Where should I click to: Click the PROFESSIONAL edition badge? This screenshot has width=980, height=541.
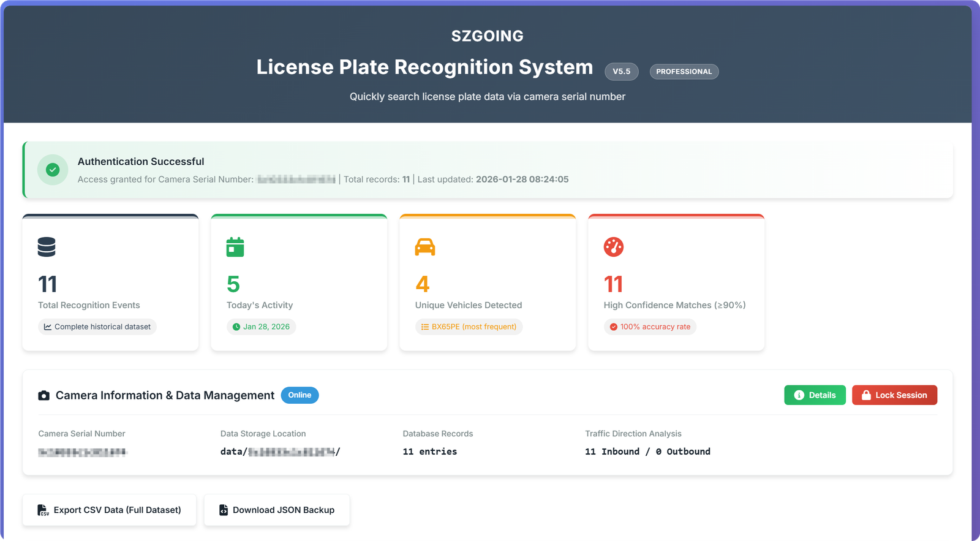[684, 72]
